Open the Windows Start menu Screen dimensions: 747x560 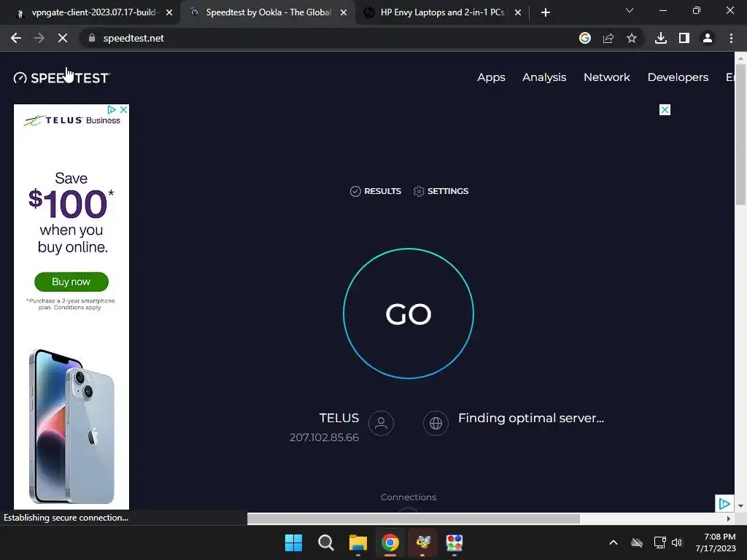point(293,542)
